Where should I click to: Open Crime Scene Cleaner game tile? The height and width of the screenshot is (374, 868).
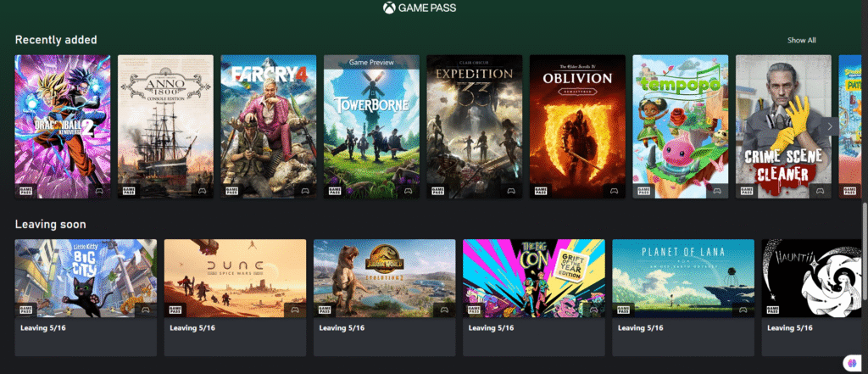pyautogui.click(x=783, y=126)
